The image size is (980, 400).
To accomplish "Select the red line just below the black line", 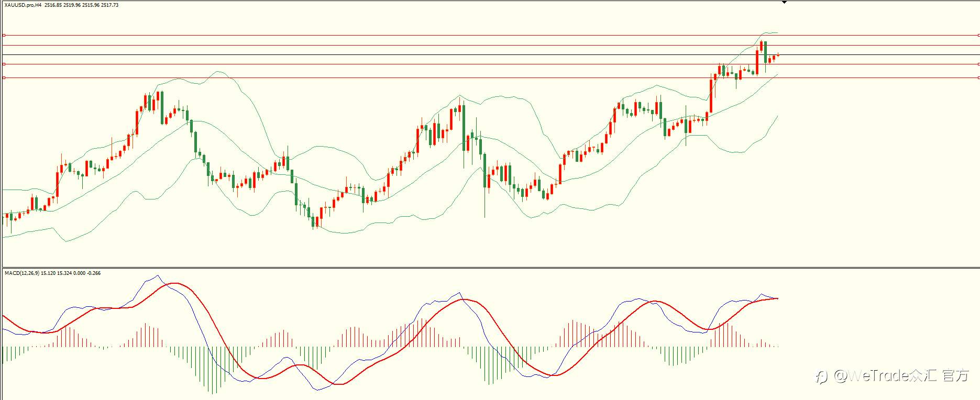I will (x=491, y=64).
